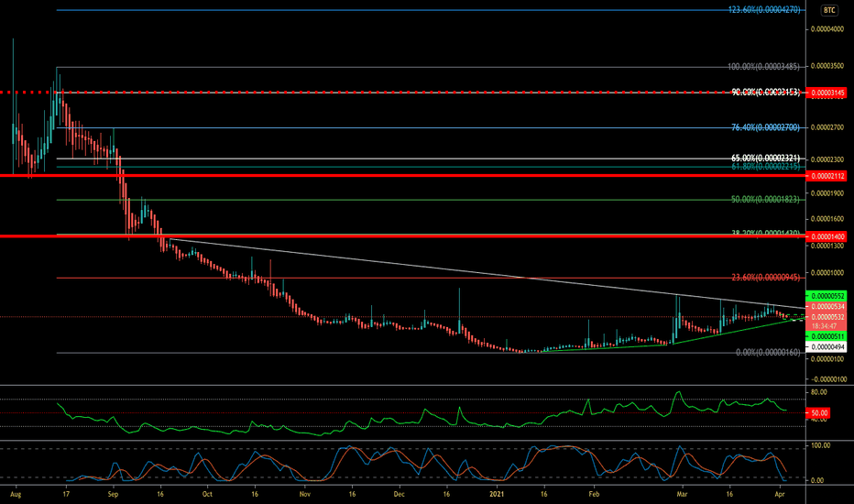
Task: Click the red 50.00 RSI level tag
Action: tap(818, 413)
